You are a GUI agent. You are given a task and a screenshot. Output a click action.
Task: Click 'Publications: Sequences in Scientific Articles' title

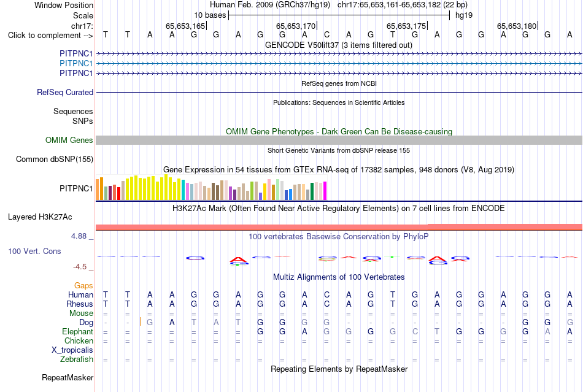click(339, 102)
